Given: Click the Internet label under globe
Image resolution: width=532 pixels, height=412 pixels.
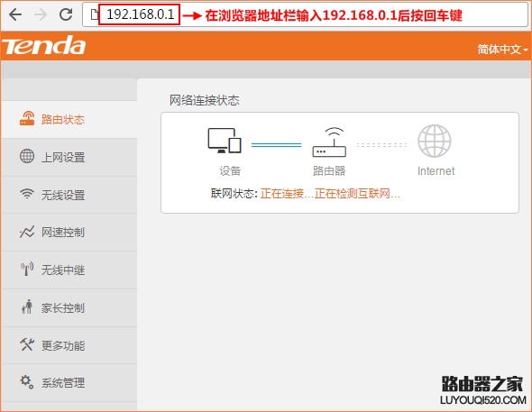Looking at the screenshot, I should point(436,171).
